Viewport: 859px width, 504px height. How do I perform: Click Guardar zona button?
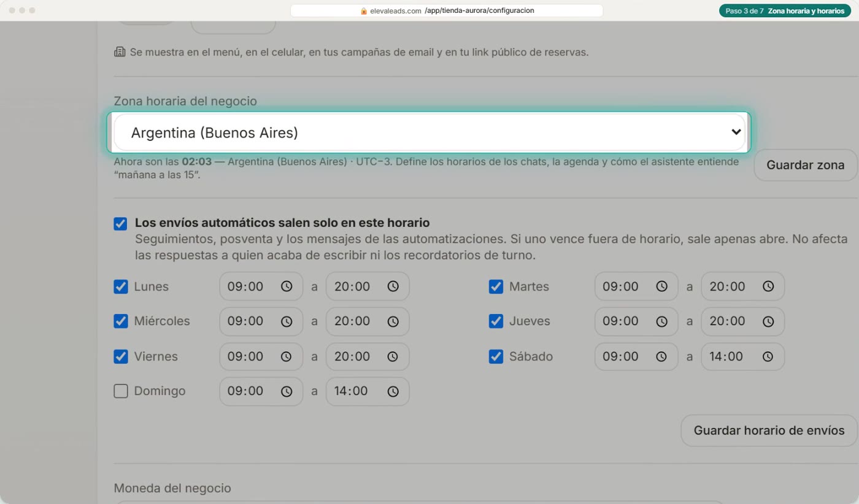(805, 165)
